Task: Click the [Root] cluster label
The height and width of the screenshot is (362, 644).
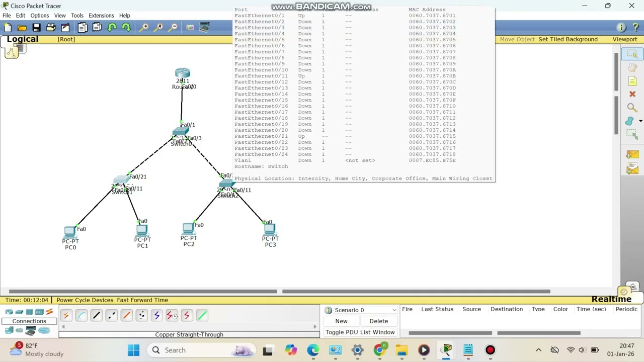Action: pyautogui.click(x=66, y=39)
